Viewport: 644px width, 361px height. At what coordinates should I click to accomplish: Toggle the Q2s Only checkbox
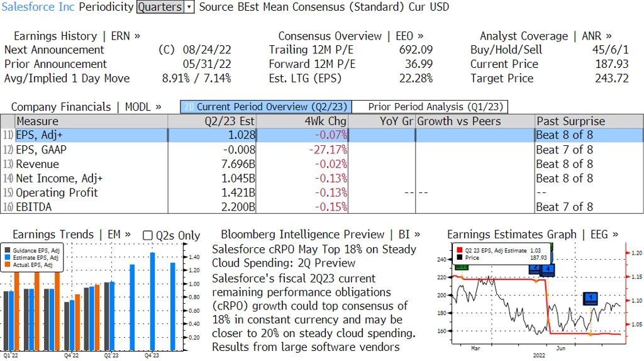[147, 235]
